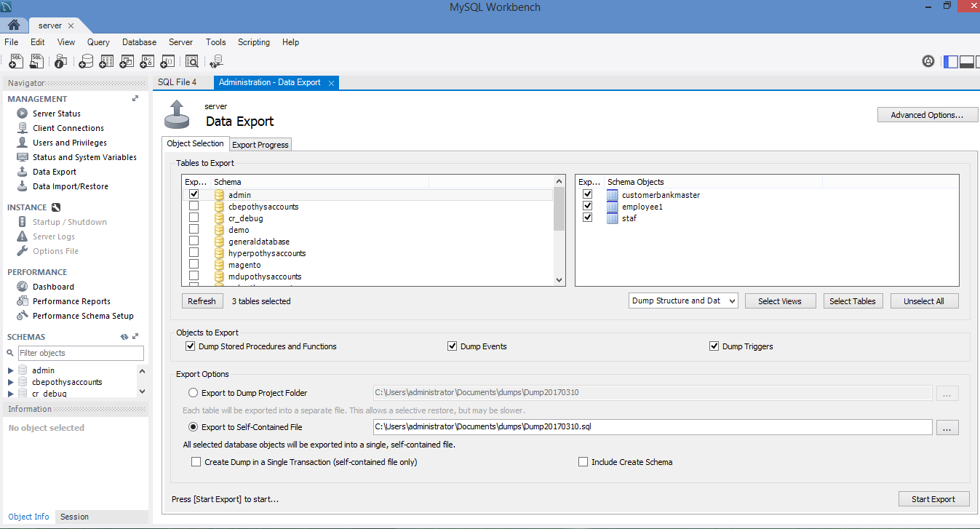Refresh the Schemas list icon
Image resolution: width=980 pixels, height=529 pixels.
coord(124,337)
